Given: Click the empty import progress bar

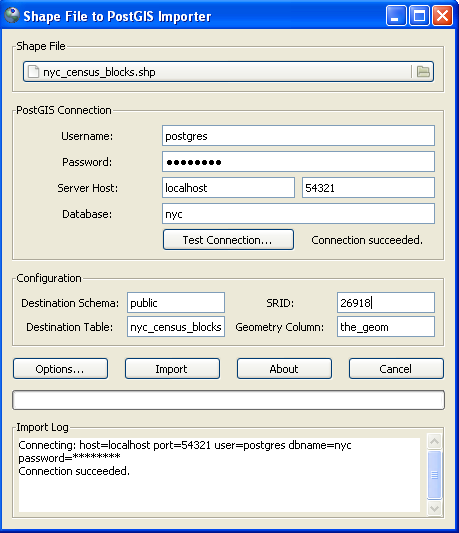Looking at the screenshot, I should 228,400.
